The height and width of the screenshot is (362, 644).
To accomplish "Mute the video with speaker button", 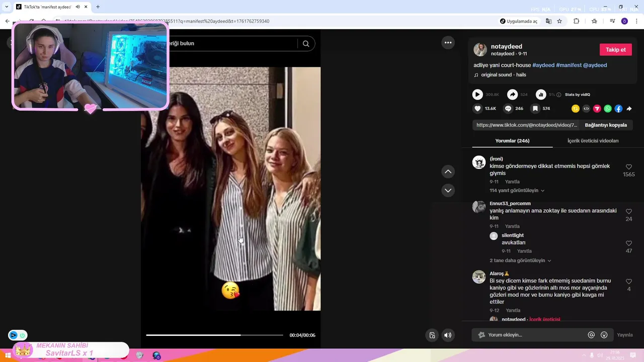I will 448,335.
